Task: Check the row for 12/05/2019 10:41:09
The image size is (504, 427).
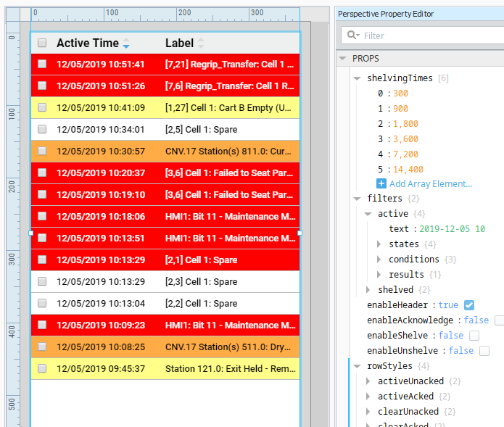Action: [x=42, y=107]
